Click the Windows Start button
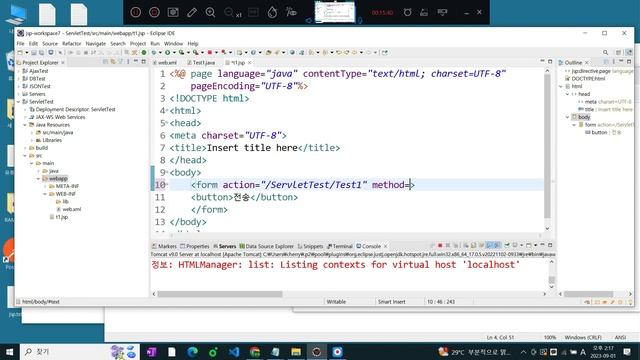The image size is (640, 360). [x=9, y=351]
